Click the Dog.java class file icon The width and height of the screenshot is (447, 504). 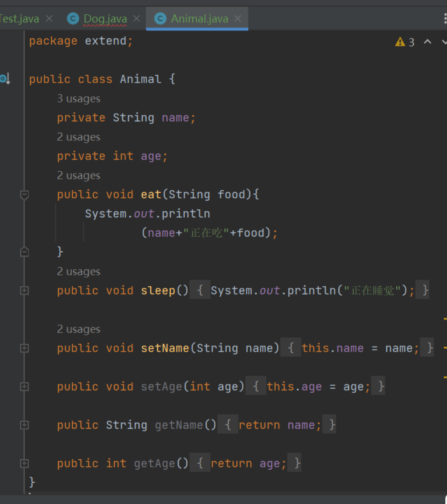pos(73,19)
